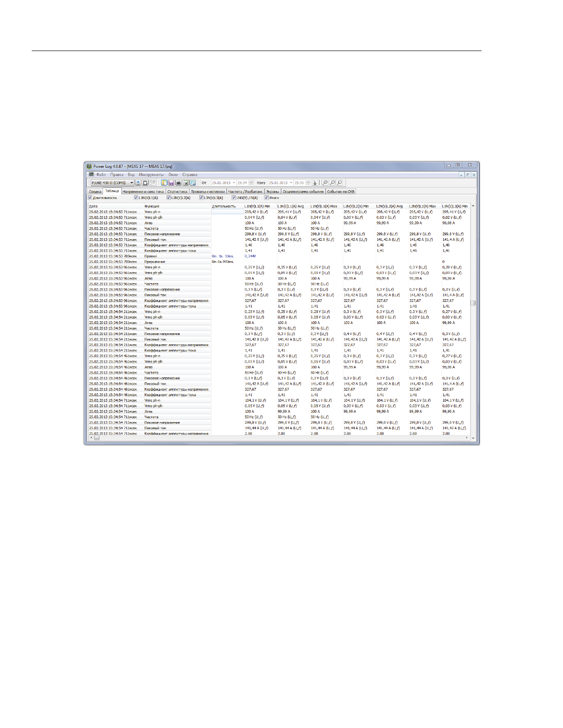Viewport: 563px width, 728px height.
Task: Click the zoom in magnifier icon
Action: 325,183
